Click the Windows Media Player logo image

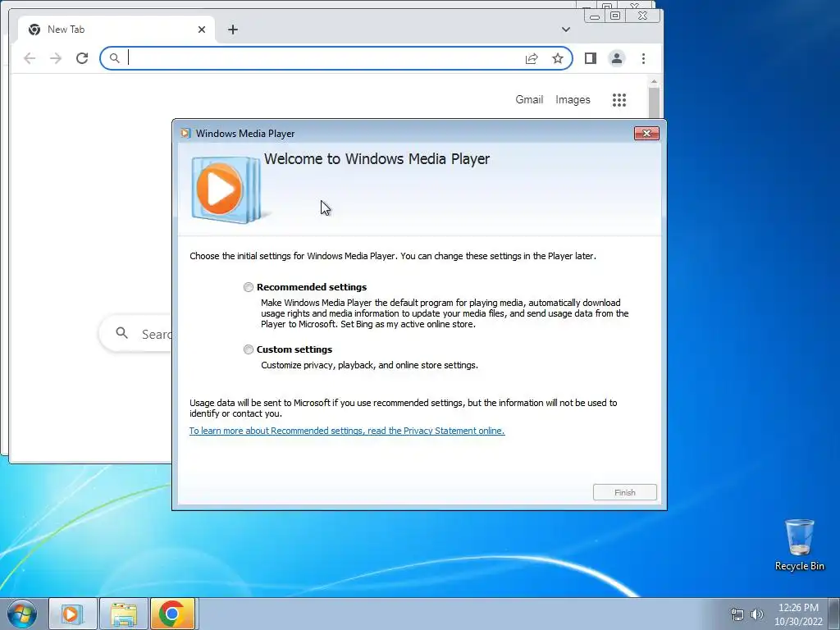click(226, 189)
